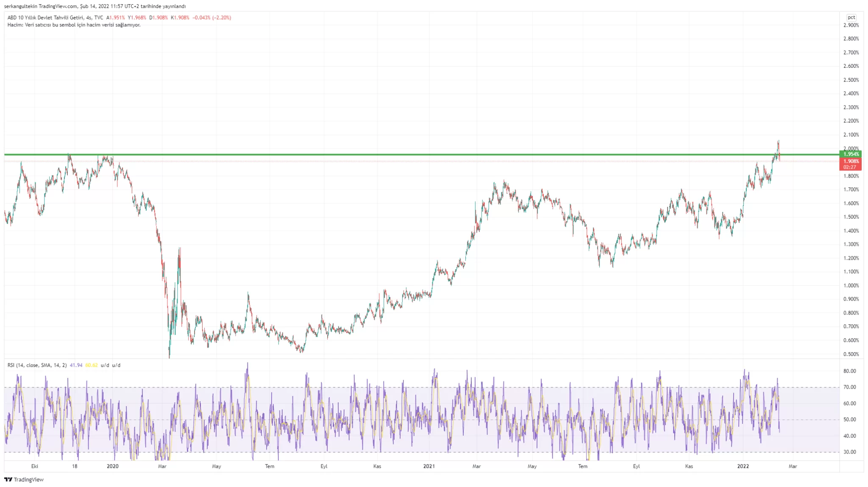Click the 0.500% price scale label

[851, 354]
